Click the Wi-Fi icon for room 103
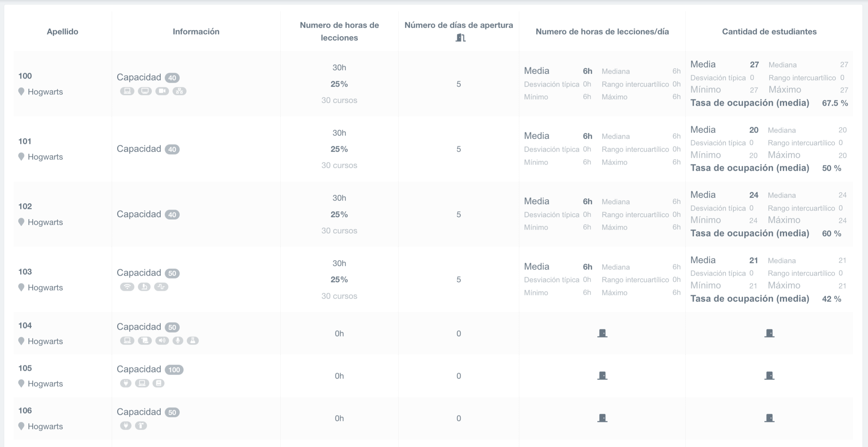Viewport: 868px width, 447px height. point(127,287)
